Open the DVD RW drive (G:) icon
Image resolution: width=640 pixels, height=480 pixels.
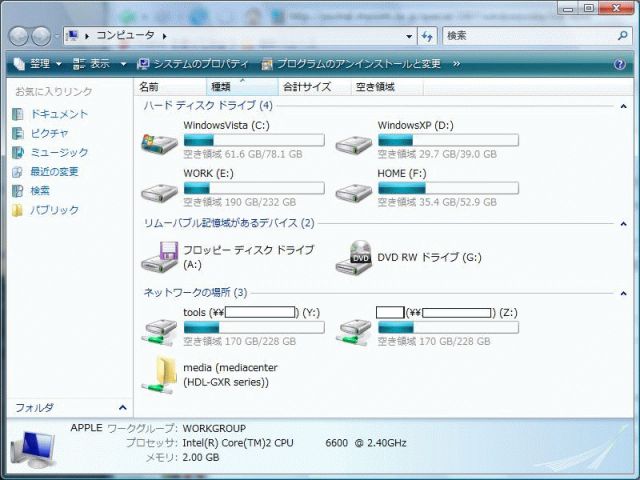[354, 257]
